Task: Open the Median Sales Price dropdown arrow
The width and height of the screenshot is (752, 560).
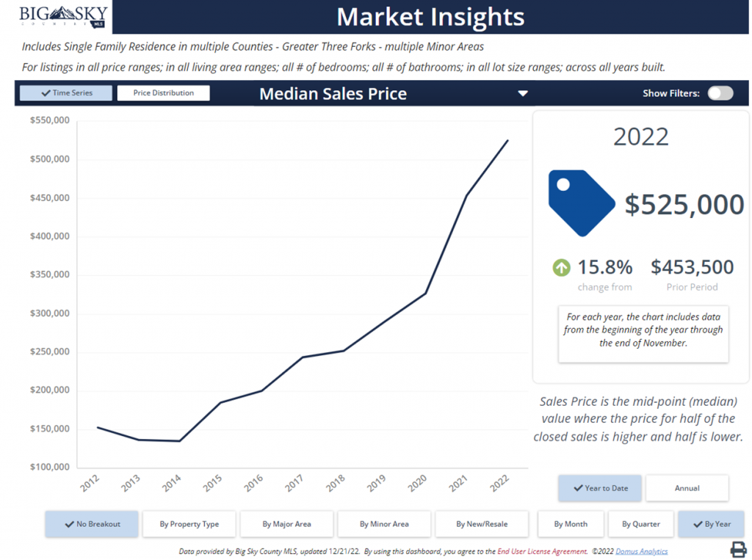Action: (x=523, y=94)
